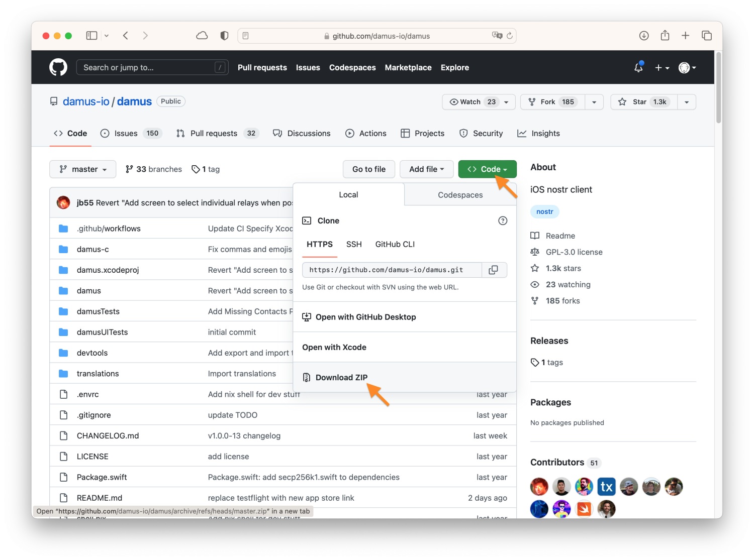Open the plus create-new menu

tap(662, 67)
